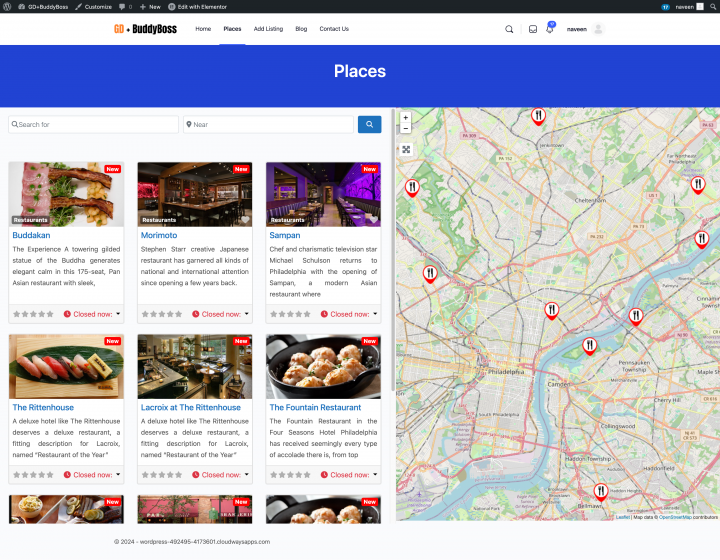This screenshot has height=560, width=720.
Task: Toggle the map fullscreen icon
Action: click(x=406, y=150)
